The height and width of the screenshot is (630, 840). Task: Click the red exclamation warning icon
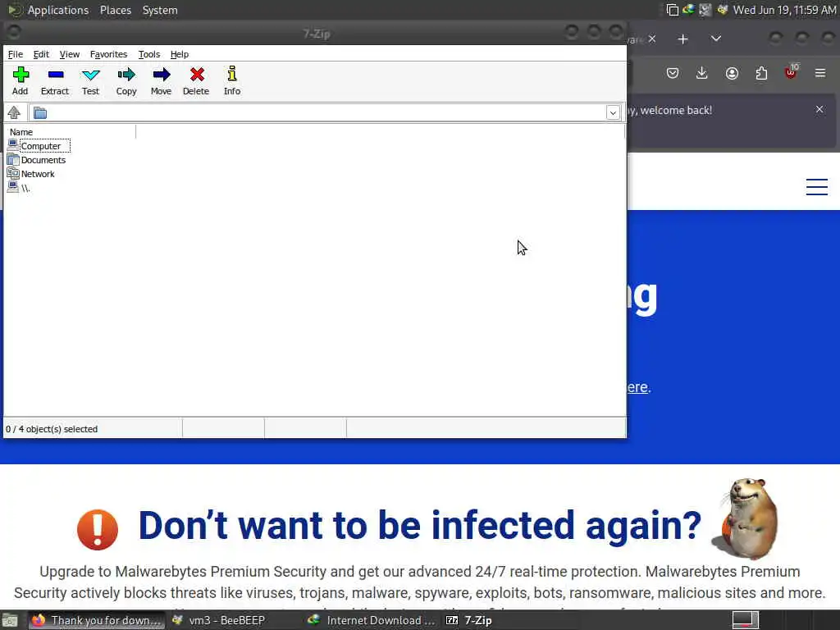click(x=98, y=529)
